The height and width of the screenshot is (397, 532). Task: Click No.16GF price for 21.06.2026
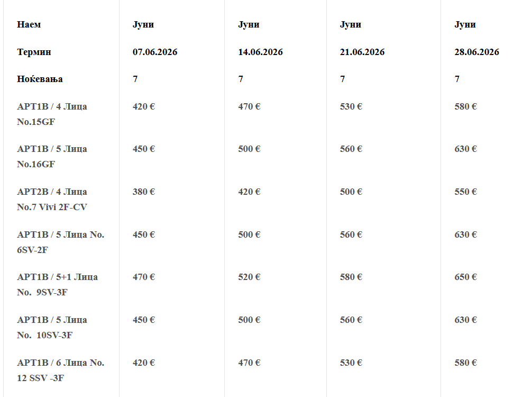pos(351,149)
